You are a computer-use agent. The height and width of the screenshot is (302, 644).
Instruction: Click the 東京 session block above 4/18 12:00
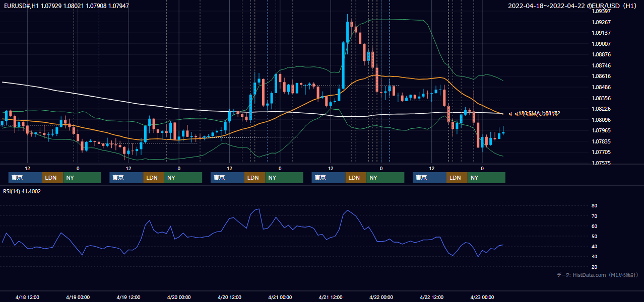[25, 178]
